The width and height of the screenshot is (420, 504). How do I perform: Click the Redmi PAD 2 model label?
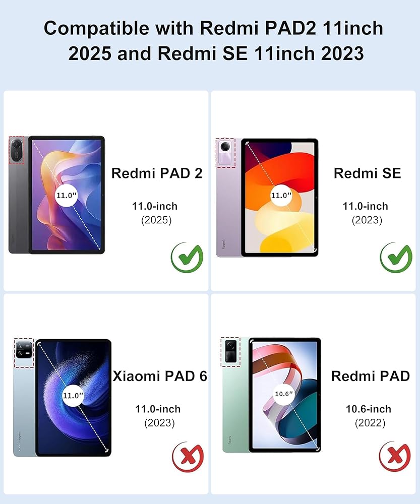point(157,173)
